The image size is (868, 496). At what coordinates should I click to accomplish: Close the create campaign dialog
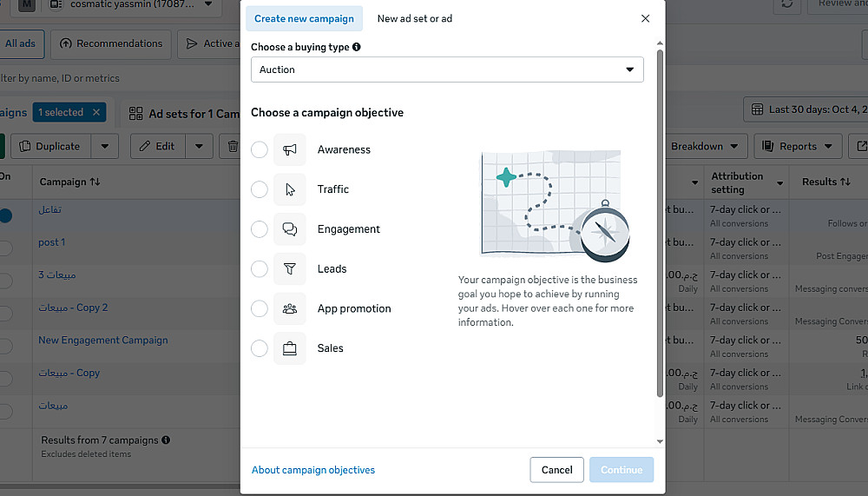click(x=645, y=18)
